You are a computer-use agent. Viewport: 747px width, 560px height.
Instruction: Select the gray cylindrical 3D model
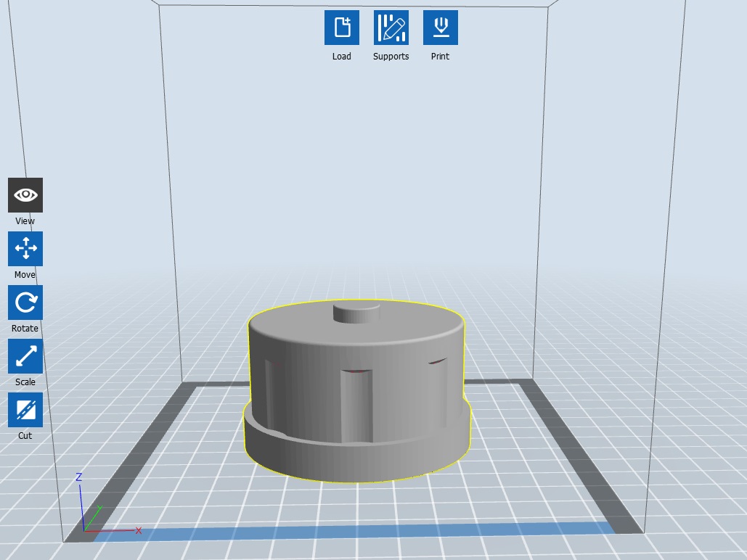pos(356,406)
